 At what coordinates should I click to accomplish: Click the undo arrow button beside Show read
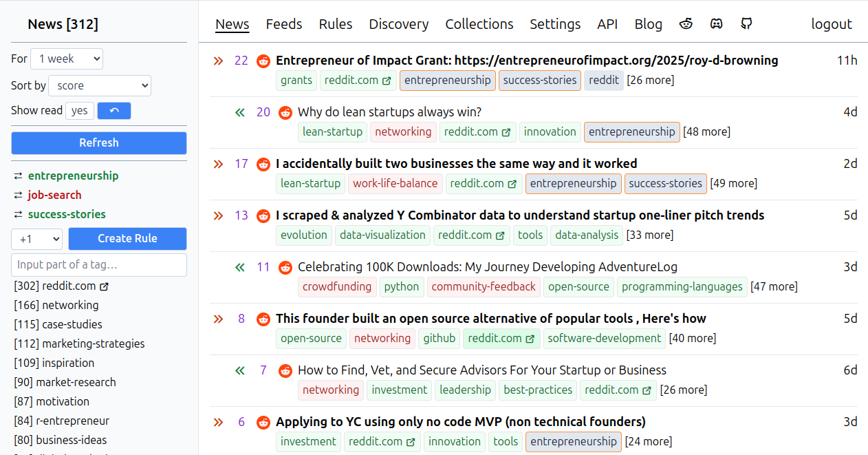[114, 111]
